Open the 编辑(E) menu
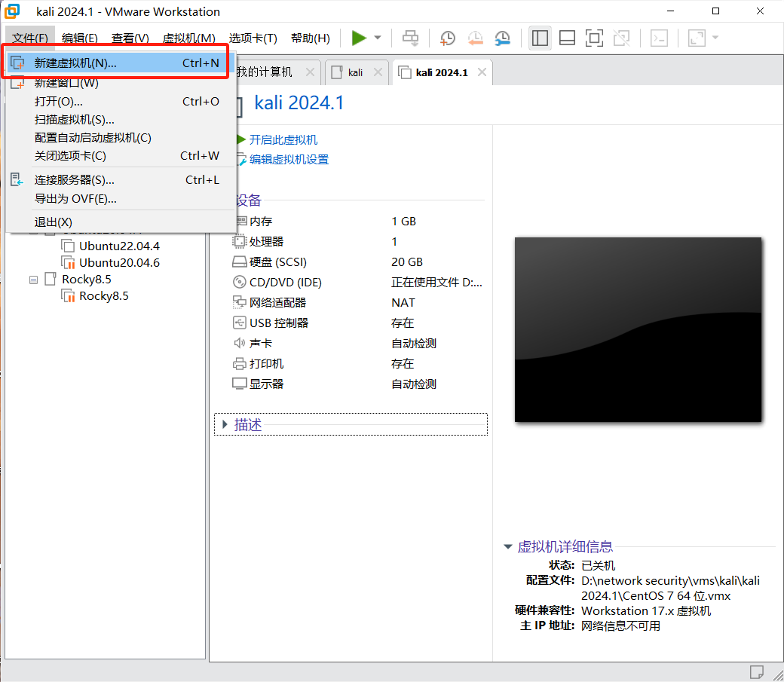Image resolution: width=784 pixels, height=682 pixels. [x=79, y=38]
